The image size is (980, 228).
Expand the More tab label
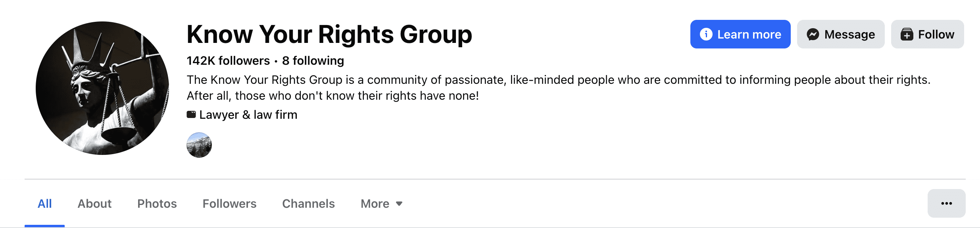(x=375, y=204)
